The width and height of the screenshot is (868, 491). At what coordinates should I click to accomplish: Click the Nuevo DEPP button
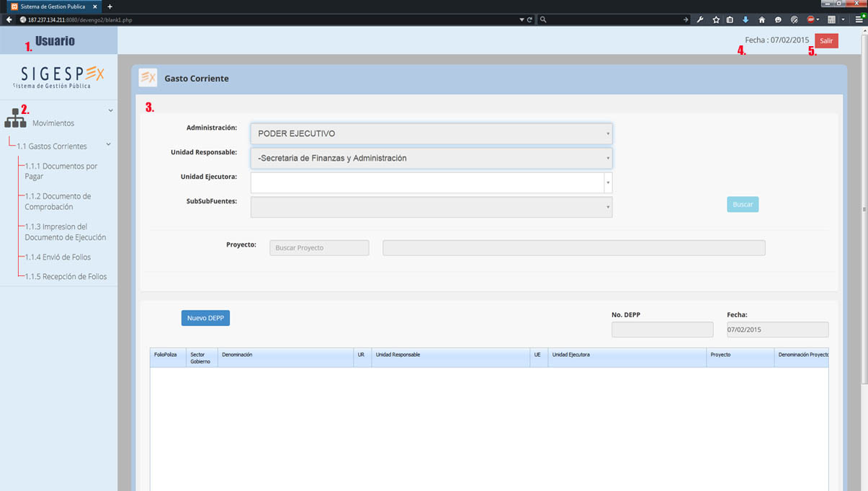point(205,318)
